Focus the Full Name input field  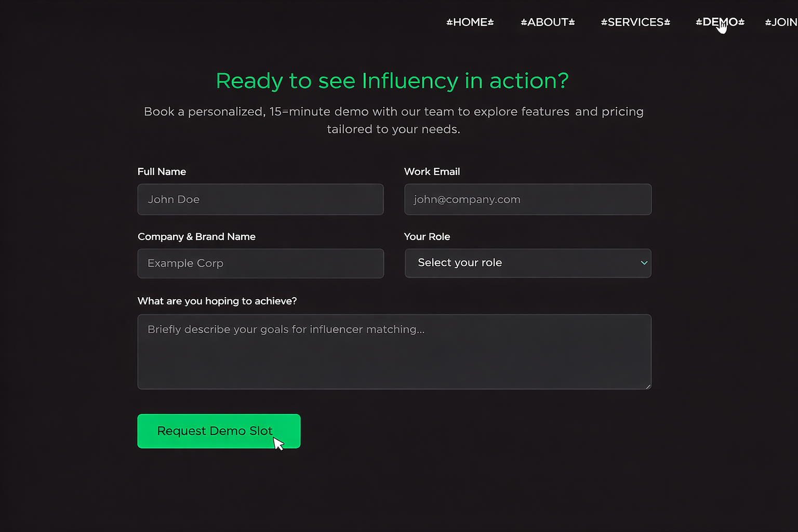[260, 199]
